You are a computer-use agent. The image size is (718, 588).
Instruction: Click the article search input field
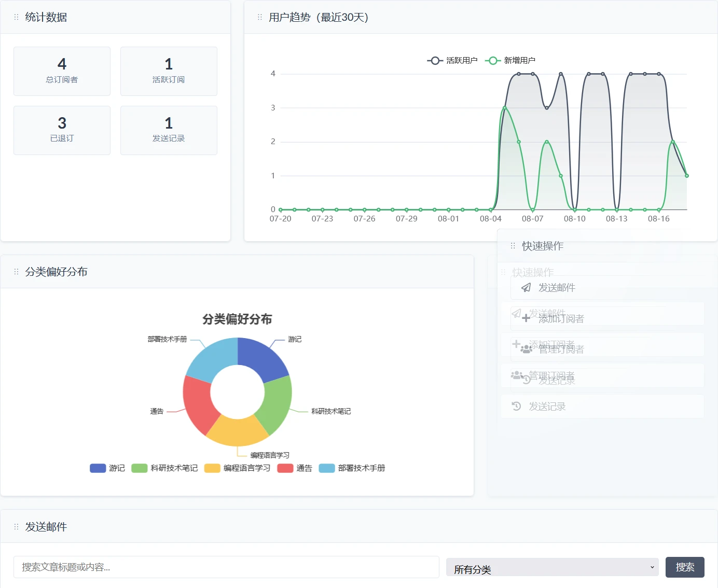click(226, 567)
